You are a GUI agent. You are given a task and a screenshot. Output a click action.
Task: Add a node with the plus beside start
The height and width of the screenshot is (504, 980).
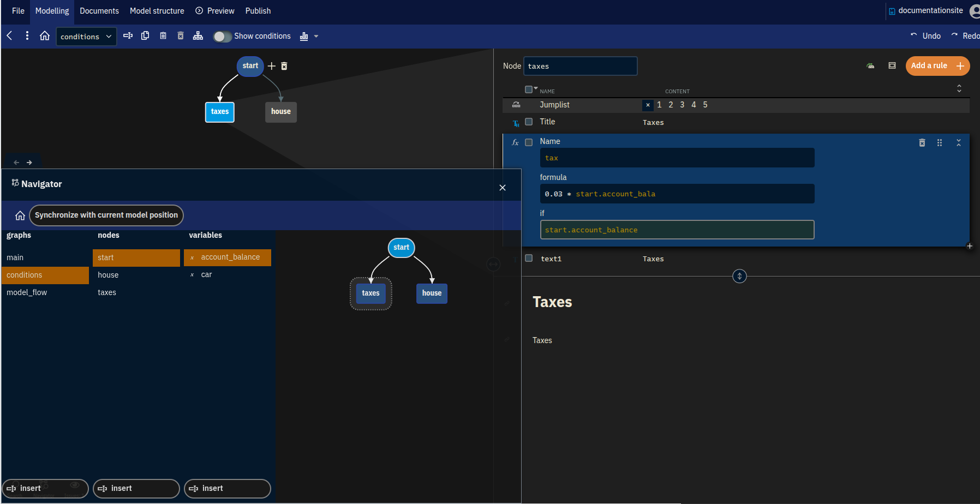(x=272, y=66)
